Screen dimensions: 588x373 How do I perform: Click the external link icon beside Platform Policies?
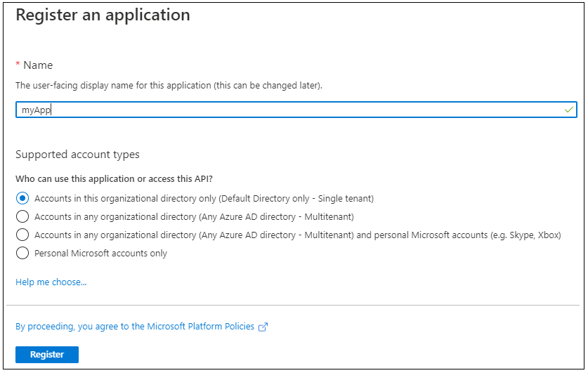(x=263, y=327)
